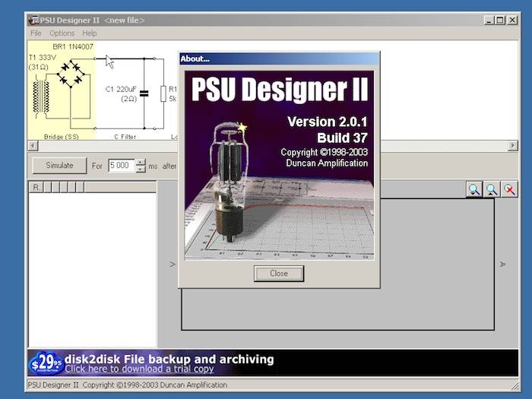The height and width of the screenshot is (399, 532).
Task: Click the R.. column header in results table
Action: (x=36, y=187)
